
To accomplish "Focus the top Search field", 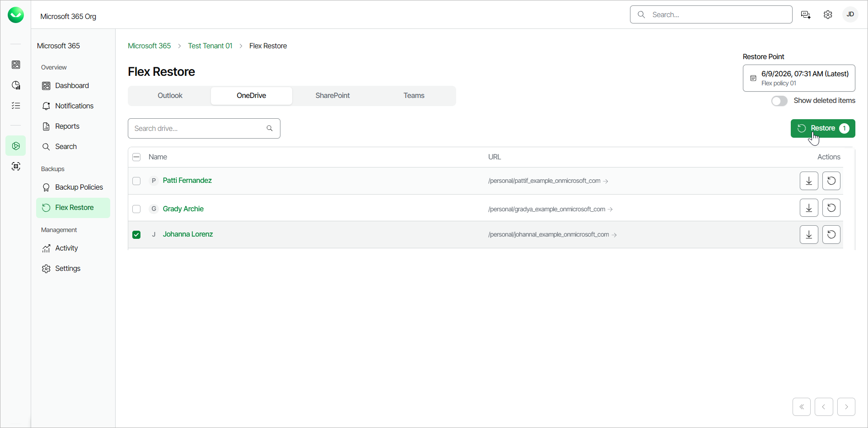I will pos(711,14).
